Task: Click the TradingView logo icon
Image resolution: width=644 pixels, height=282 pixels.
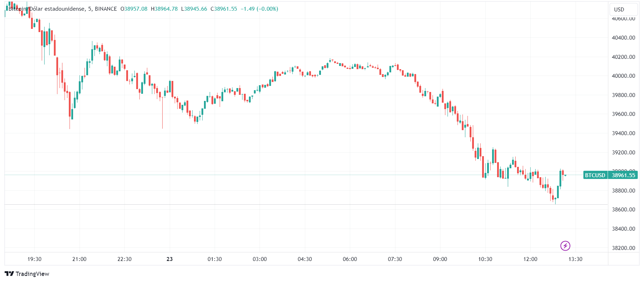Action: point(9,274)
